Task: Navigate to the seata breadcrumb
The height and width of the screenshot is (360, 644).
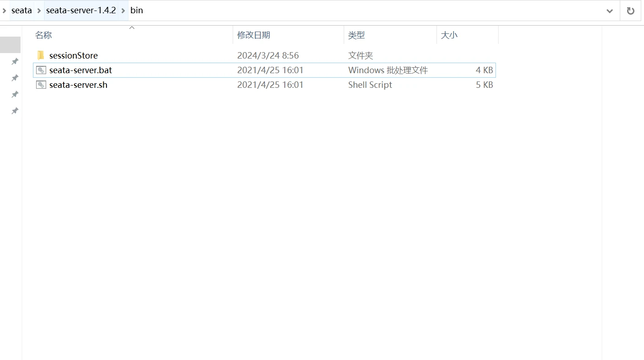Action: [x=21, y=11]
